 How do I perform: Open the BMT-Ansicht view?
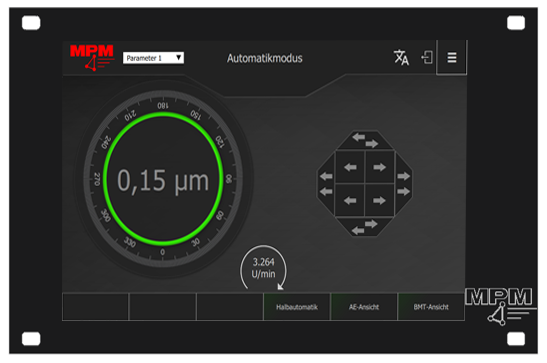click(431, 307)
